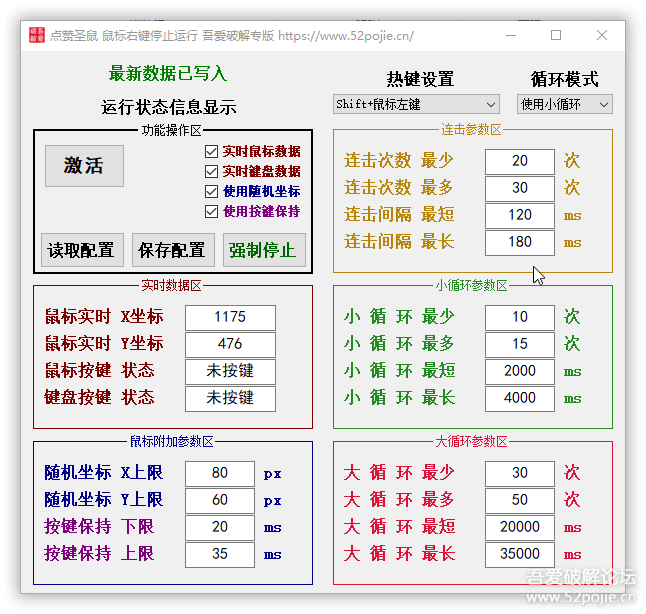Click 连击间隔 最长 field showing 180
646x614 pixels.
[520, 242]
